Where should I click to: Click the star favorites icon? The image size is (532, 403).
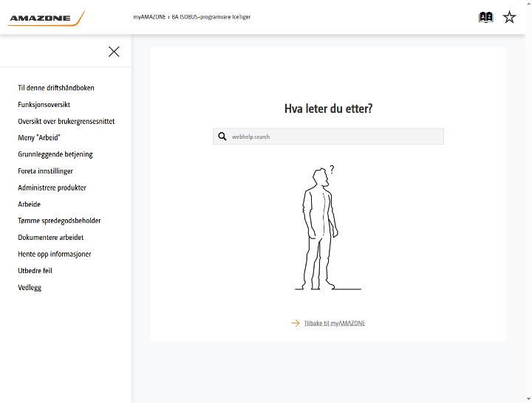(509, 17)
